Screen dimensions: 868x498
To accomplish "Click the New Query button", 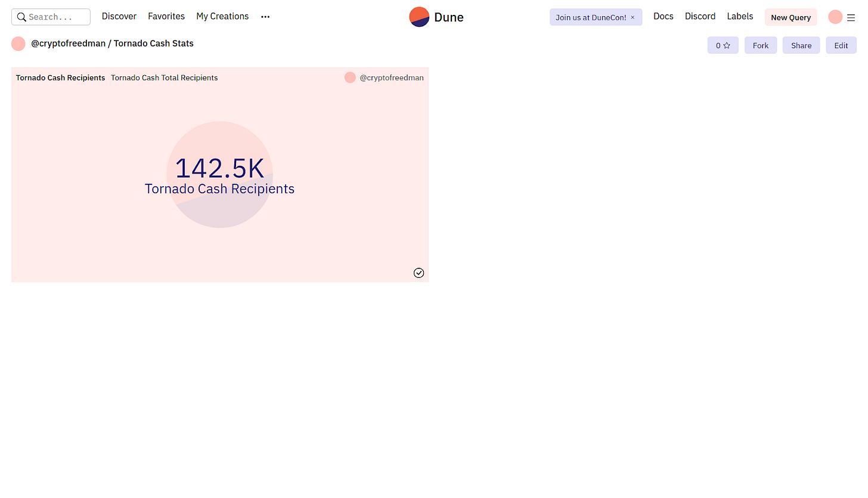I will pyautogui.click(x=790, y=17).
